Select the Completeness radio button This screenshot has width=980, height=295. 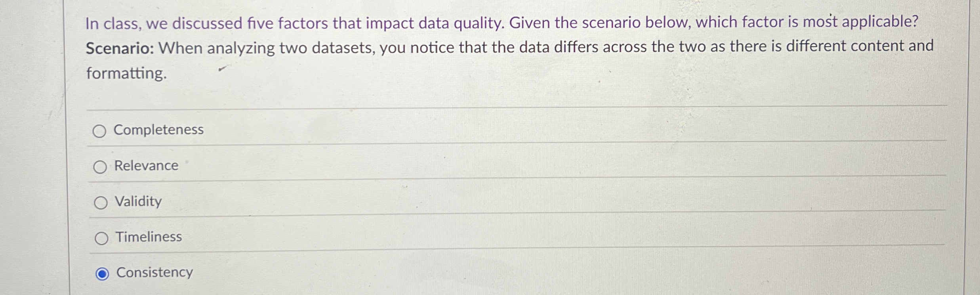click(x=100, y=130)
